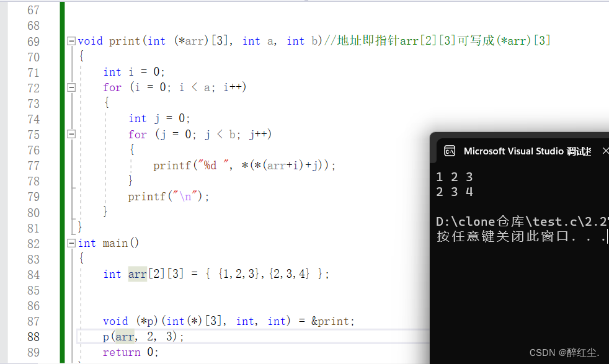
Task: Click the 'int main()' declaration
Action: click(x=109, y=243)
